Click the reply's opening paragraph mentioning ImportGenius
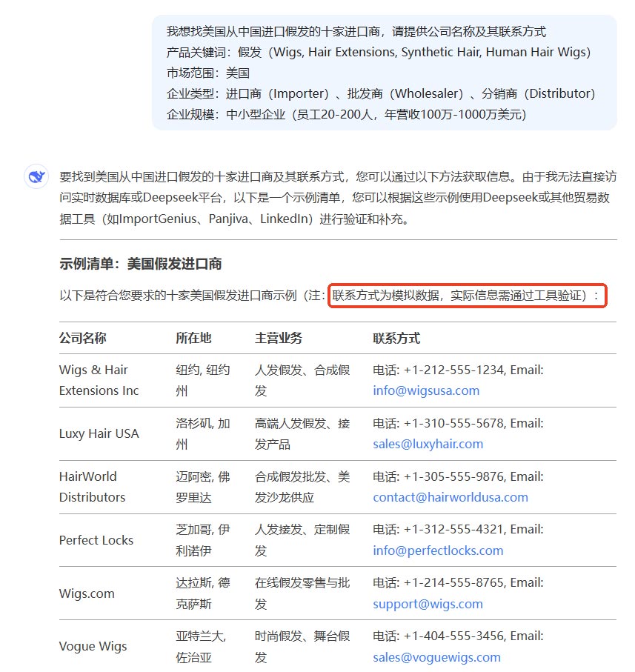635x672 pixels. [338, 198]
